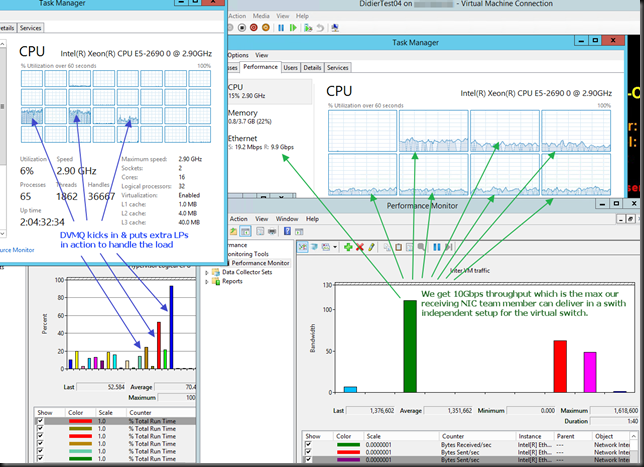Viewport: 644px width, 467px height.
Task: Expand Reports tree node
Action: pos(207,282)
